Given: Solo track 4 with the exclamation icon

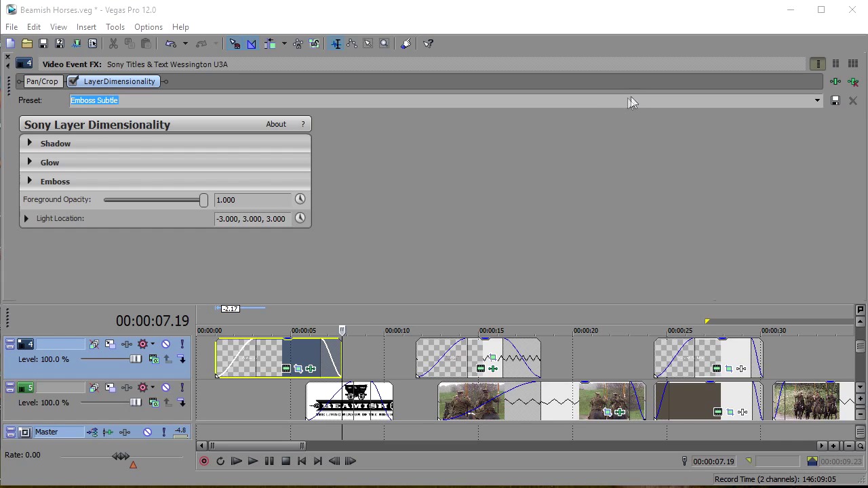Looking at the screenshot, I should [182, 344].
